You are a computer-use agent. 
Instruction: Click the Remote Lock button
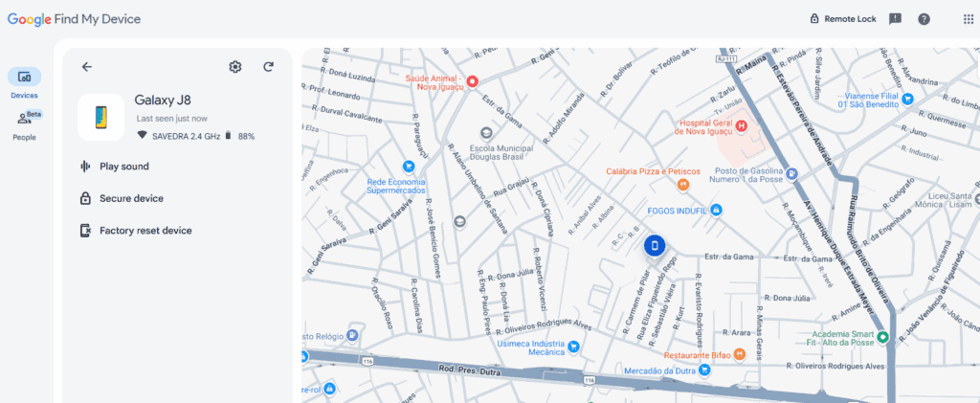(843, 19)
